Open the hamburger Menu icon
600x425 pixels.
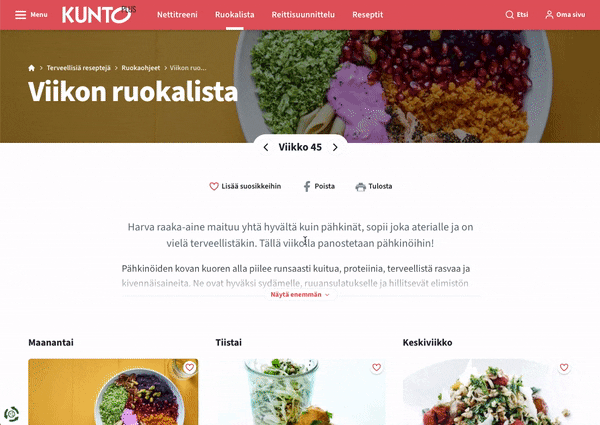pos(20,15)
